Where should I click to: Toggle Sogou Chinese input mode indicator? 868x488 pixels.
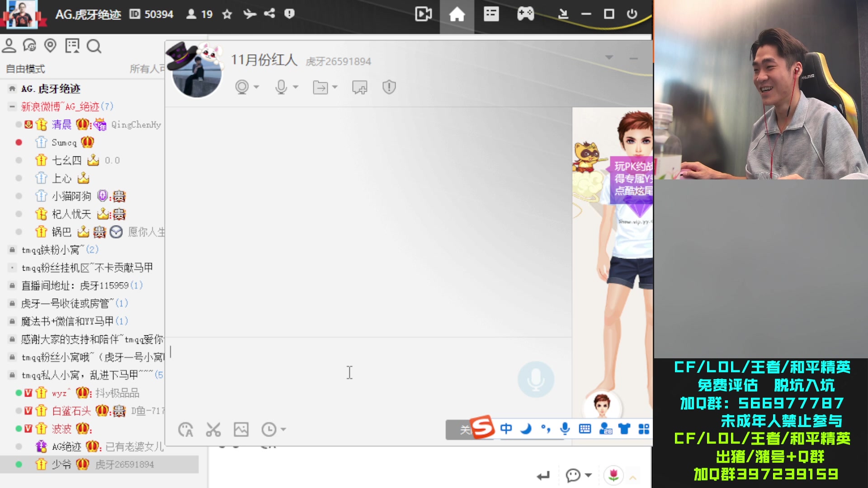tap(506, 428)
